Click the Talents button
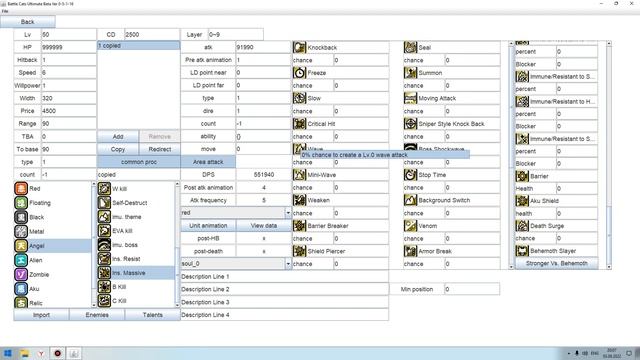Viewport: 640px width, 360px height. [153, 315]
